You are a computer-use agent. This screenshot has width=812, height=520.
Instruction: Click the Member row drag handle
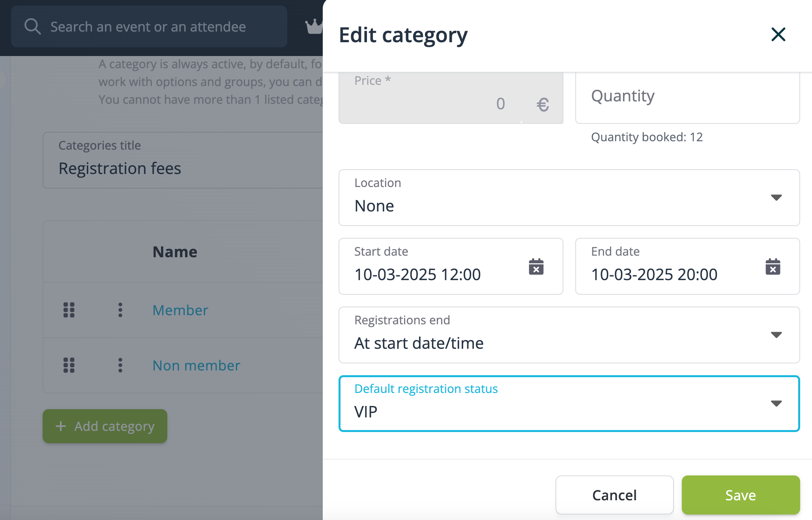(69, 310)
